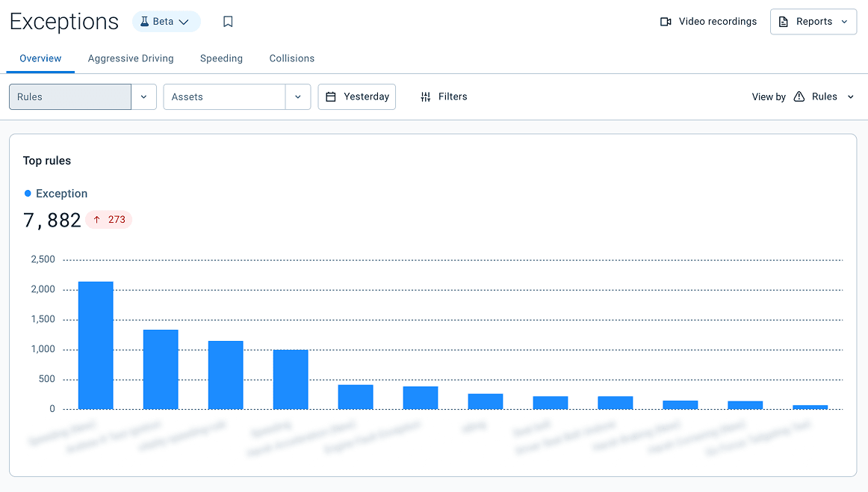Switch to the Speeding tab

click(x=220, y=58)
